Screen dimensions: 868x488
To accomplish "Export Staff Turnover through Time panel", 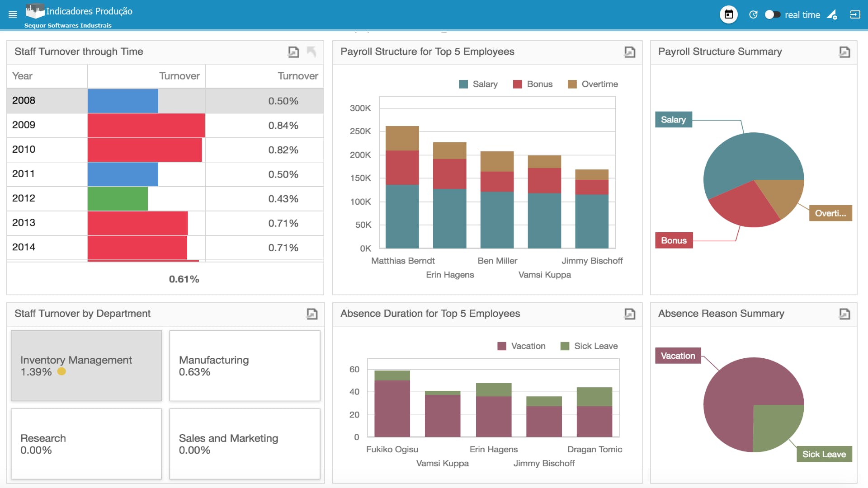I will pyautogui.click(x=293, y=52).
